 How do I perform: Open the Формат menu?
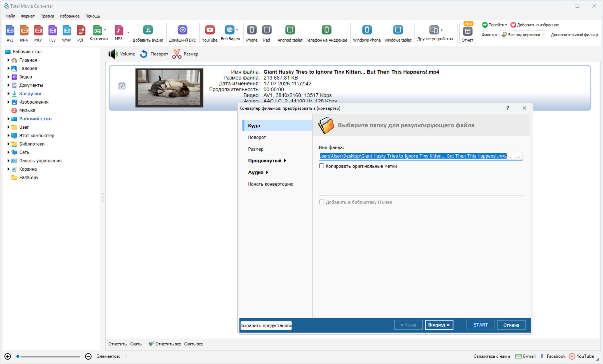28,16
